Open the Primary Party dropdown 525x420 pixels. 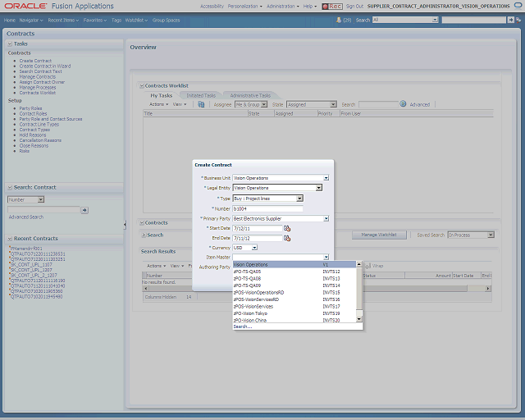point(326,219)
